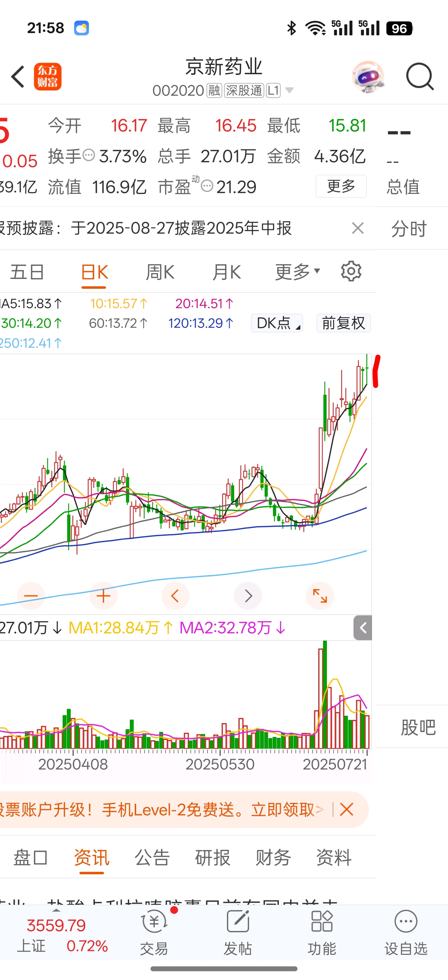Collapse side panel gray arrow tab

pos(363,628)
